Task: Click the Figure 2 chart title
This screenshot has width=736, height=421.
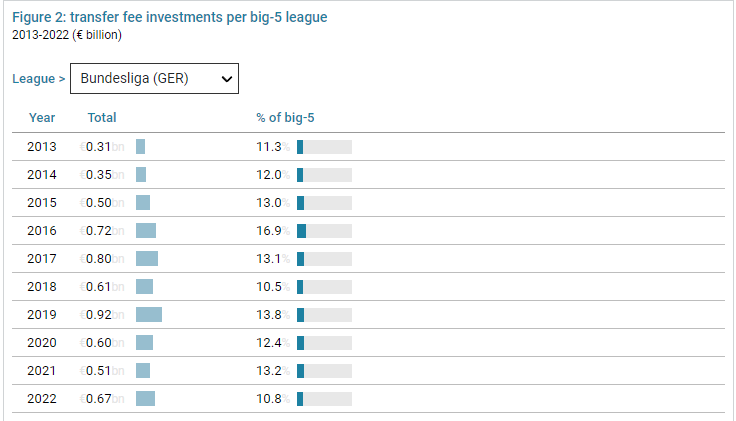Action: [169, 18]
